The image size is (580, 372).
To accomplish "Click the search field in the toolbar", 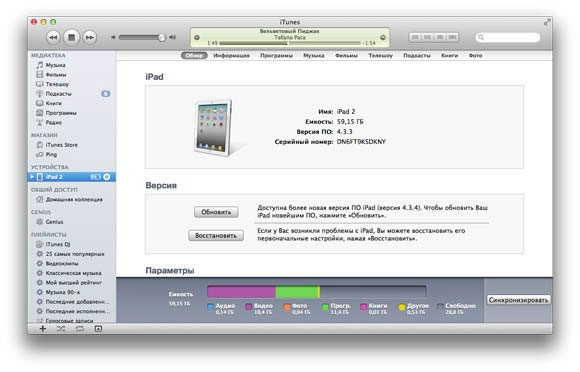I will [x=508, y=37].
